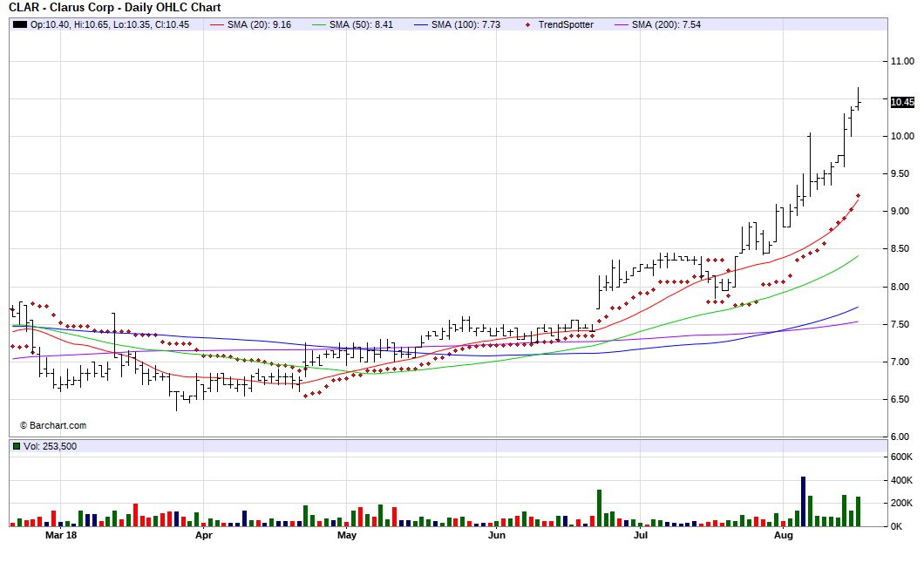Click the TrendSpotter red diamond legend marker
Image resolution: width=924 pixels, height=562 pixels.
527,24
